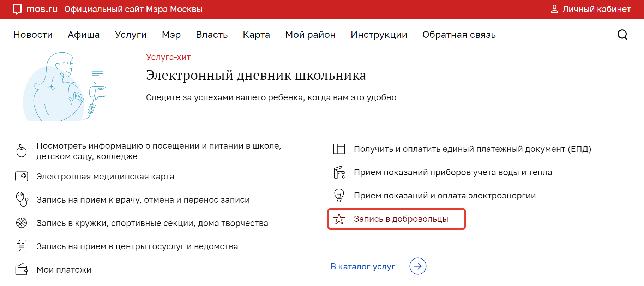Open school attendance and nutrition info link

159,151
